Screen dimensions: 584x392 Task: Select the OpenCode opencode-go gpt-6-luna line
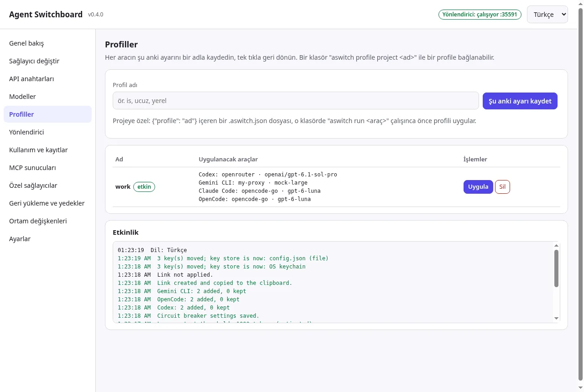(255, 199)
